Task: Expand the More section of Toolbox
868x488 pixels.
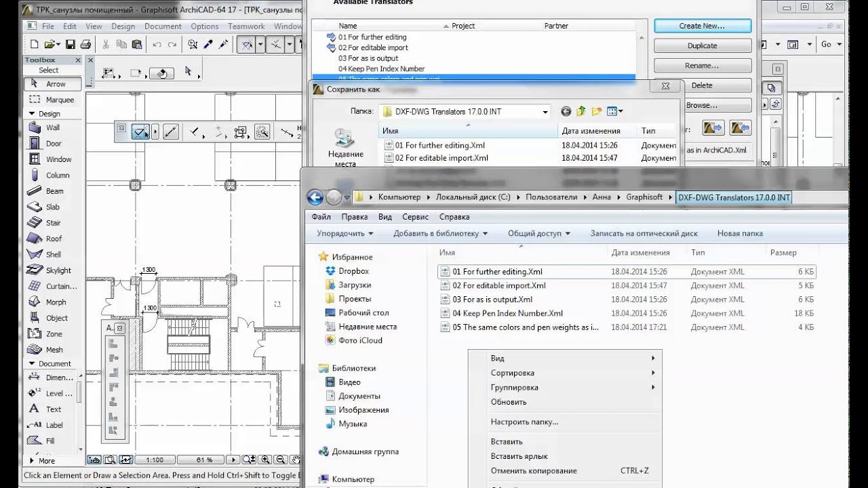Action: point(31,461)
